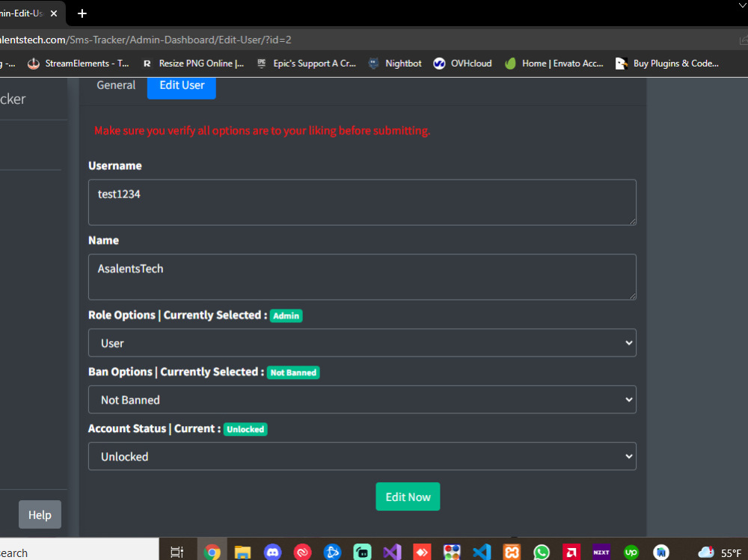Open the StreamElements bookmark
The width and height of the screenshot is (748, 560).
pos(79,64)
